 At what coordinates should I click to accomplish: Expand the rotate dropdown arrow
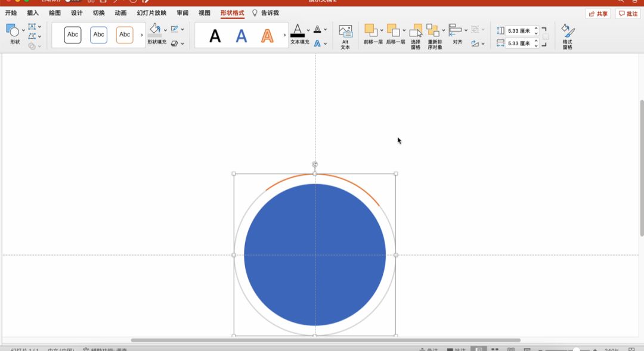click(483, 44)
